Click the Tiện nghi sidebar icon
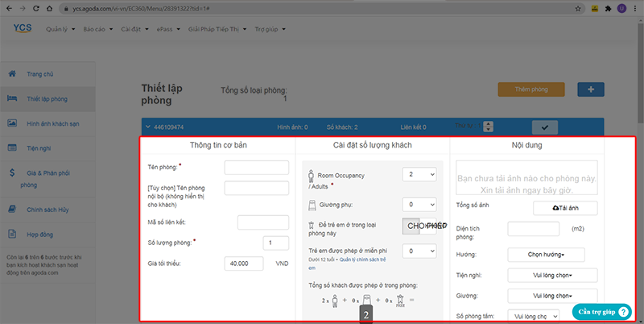 point(12,148)
